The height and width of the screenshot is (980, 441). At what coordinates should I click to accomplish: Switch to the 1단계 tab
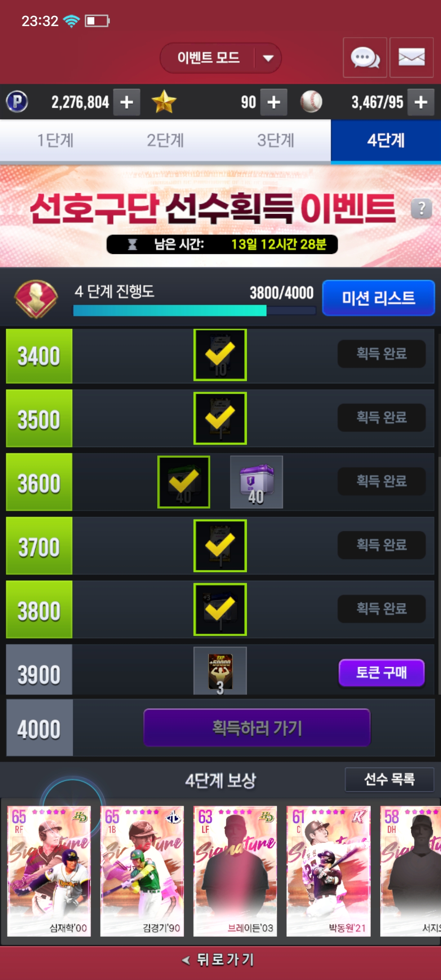tap(55, 140)
